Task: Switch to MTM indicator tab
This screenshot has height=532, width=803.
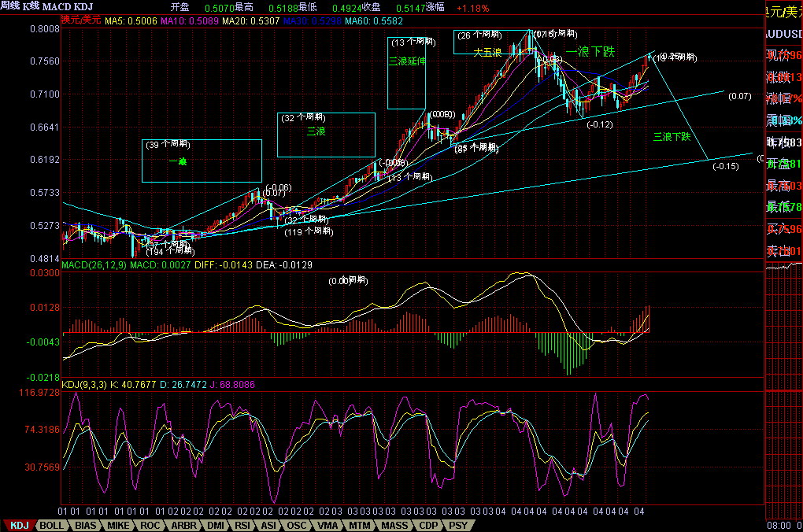Action: tap(360, 526)
